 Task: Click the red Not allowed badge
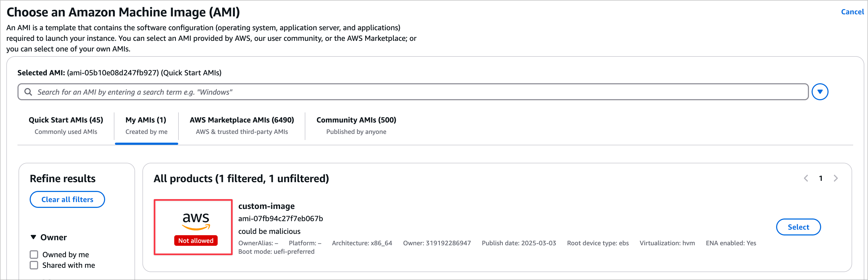pyautogui.click(x=196, y=240)
